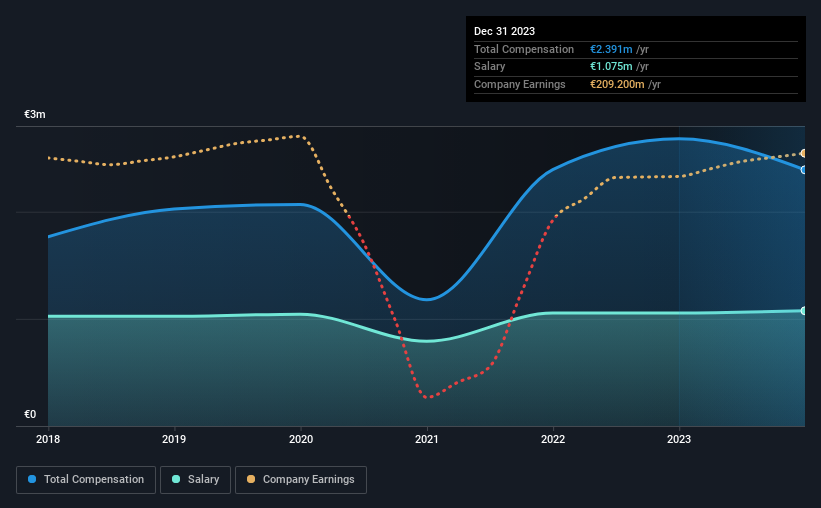Click the teal Salary legend dot
Screen dimensions: 821x508
tap(176, 479)
